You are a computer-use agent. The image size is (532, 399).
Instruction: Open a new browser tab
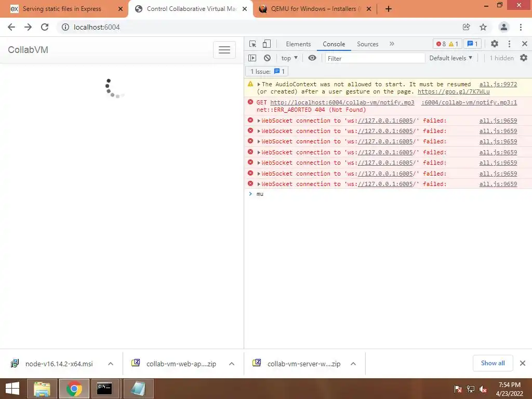pos(389,9)
